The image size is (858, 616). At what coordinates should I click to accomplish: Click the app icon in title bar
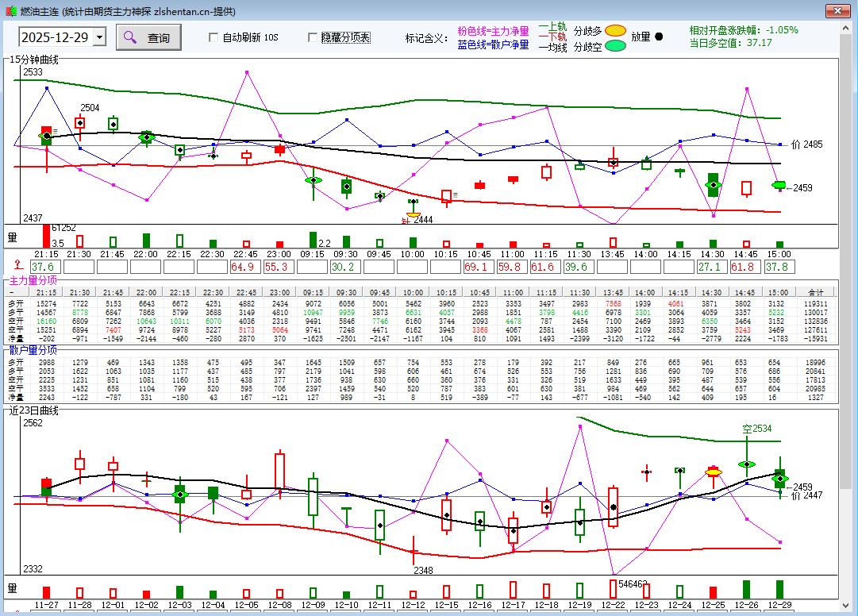point(10,11)
